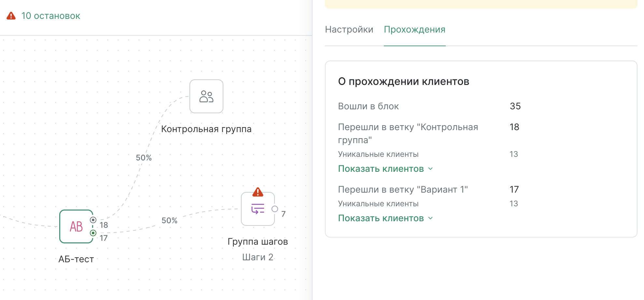This screenshot has height=300, width=644.
Task: Select the AB test block icon
Action: click(76, 226)
